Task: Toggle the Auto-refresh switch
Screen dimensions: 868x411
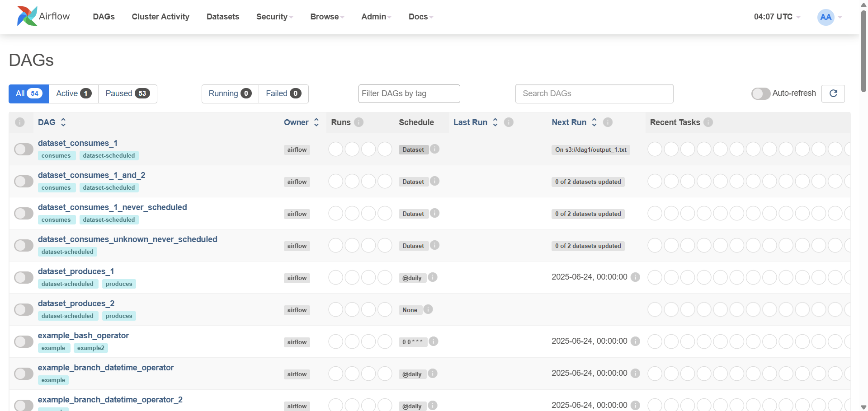Action: pos(761,93)
